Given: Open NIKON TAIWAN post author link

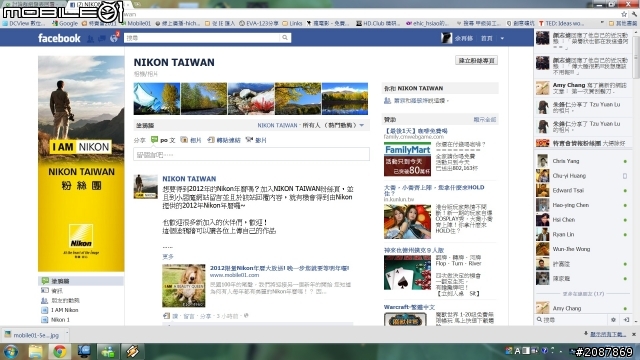Looking at the screenshot, I should pyautogui.click(x=189, y=179).
